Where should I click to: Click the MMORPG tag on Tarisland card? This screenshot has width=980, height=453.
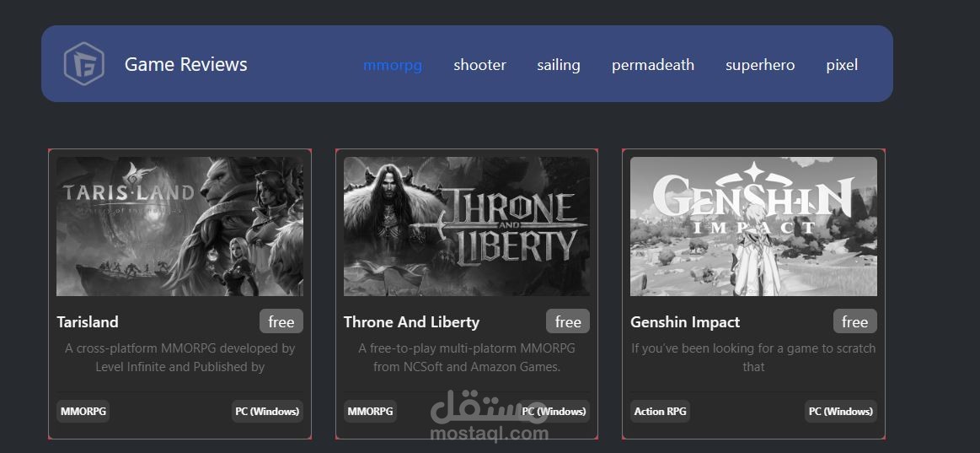click(83, 411)
